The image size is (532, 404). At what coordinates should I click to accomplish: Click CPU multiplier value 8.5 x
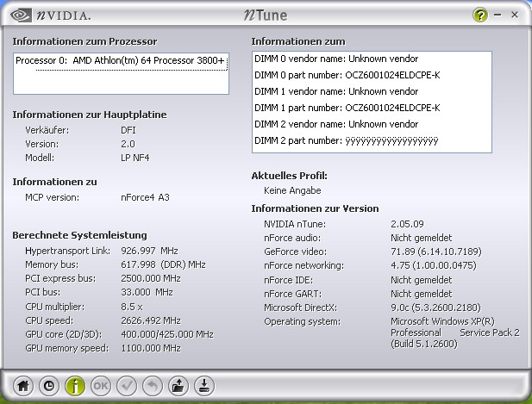point(132,307)
